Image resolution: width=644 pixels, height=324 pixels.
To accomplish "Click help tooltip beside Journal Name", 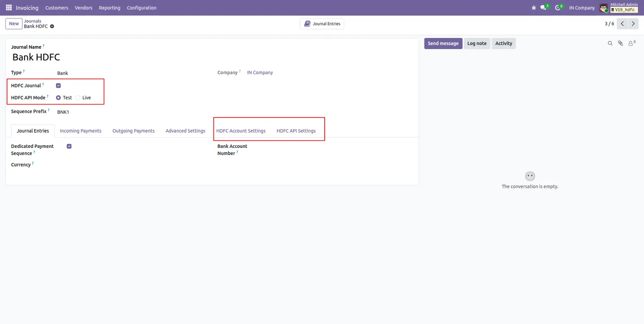I will click(43, 46).
